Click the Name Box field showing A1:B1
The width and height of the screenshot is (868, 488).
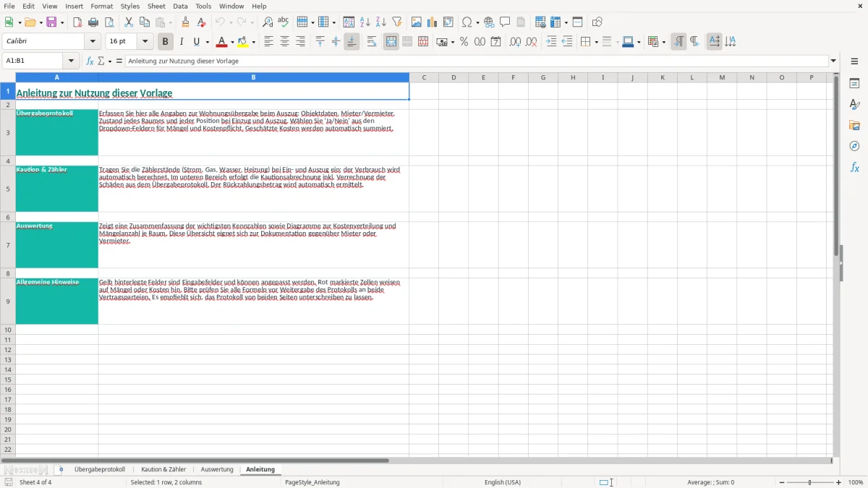pos(33,61)
